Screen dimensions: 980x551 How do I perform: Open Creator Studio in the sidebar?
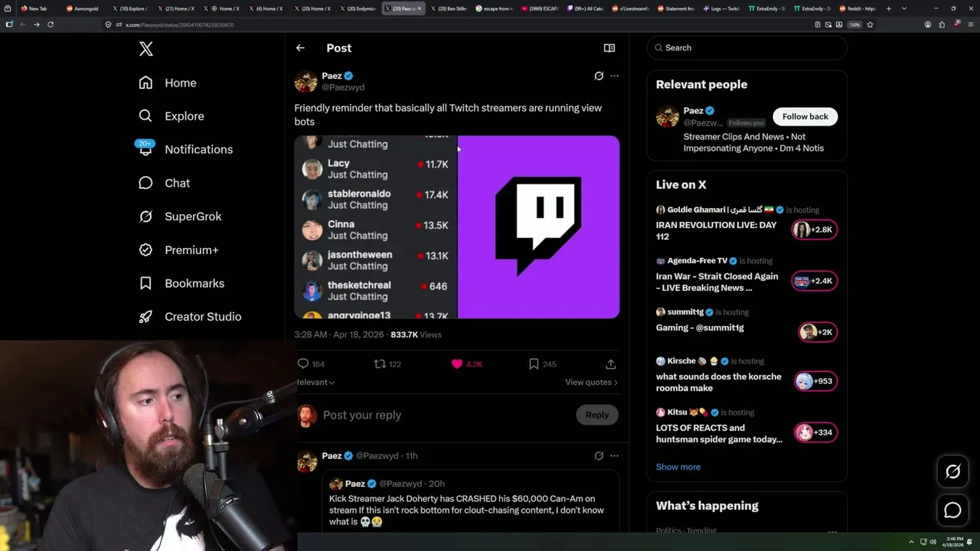(190, 317)
